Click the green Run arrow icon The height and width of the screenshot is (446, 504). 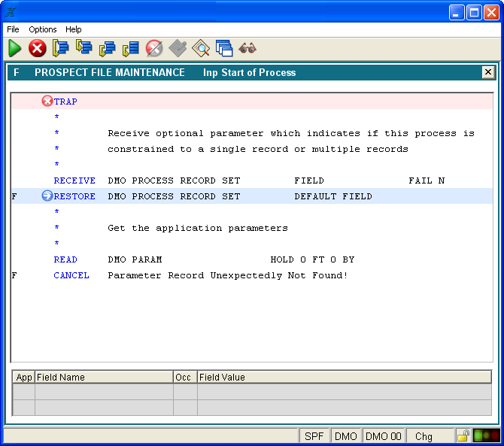pos(14,48)
